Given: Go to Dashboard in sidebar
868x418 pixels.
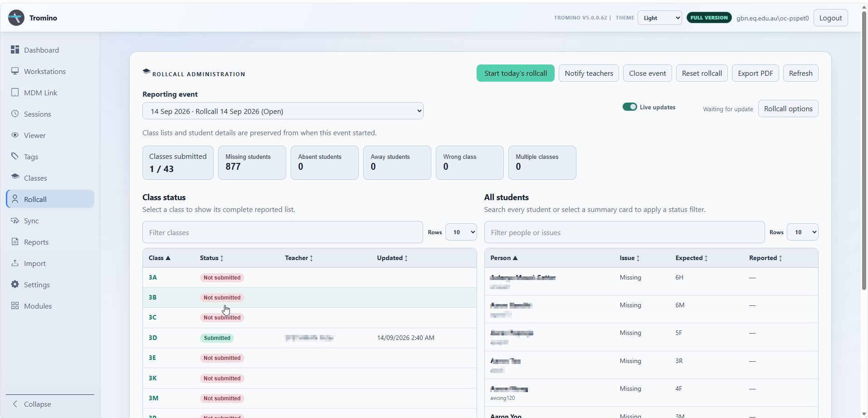Looking at the screenshot, I should (x=50, y=50).
